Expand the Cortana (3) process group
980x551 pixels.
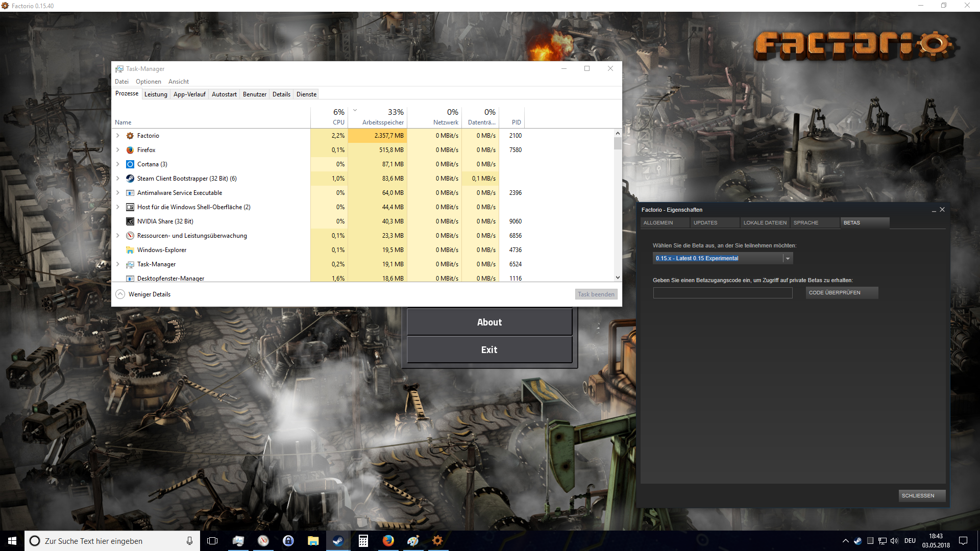coord(118,164)
